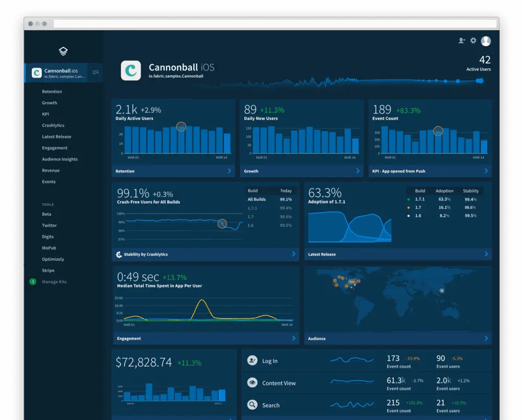Expand the Latest Release card chevron

[486, 254]
